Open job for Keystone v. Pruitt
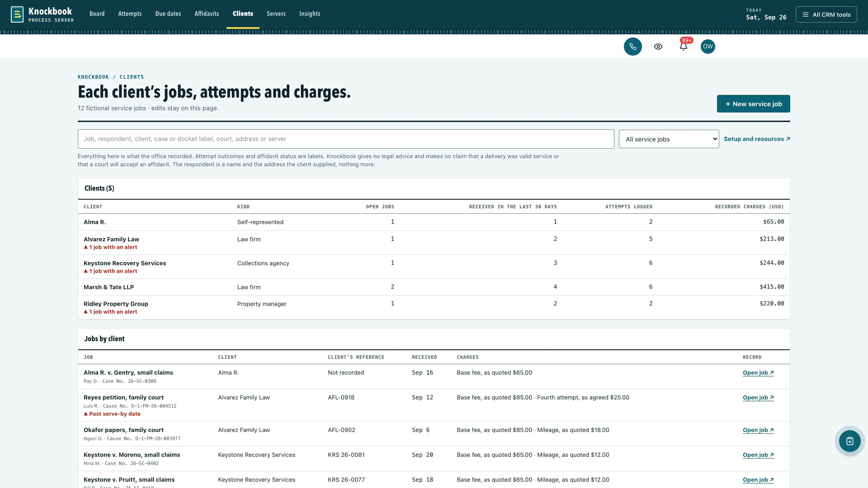This screenshot has height=488, width=868. (x=758, y=480)
